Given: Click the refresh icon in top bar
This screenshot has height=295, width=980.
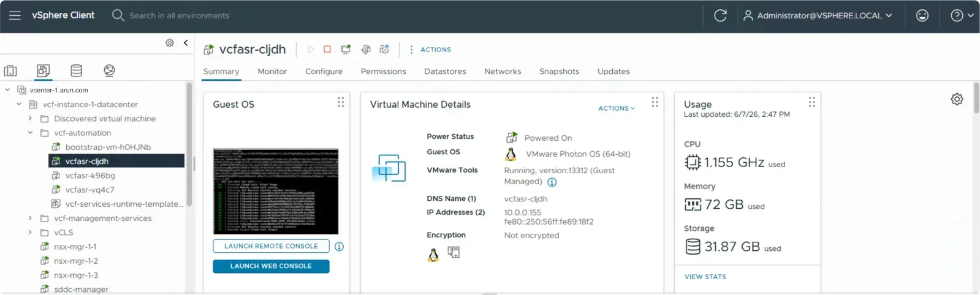Looking at the screenshot, I should pyautogui.click(x=720, y=15).
